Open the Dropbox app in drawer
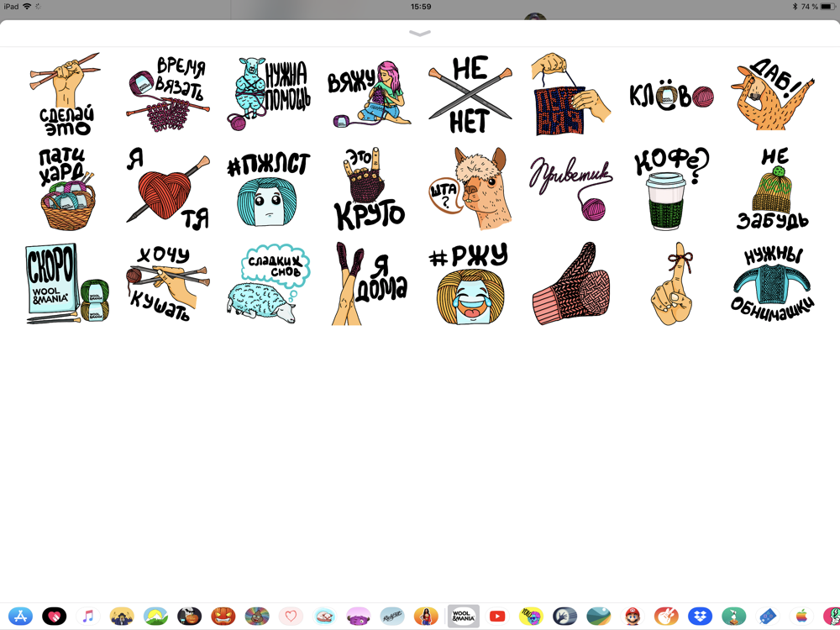 click(701, 616)
